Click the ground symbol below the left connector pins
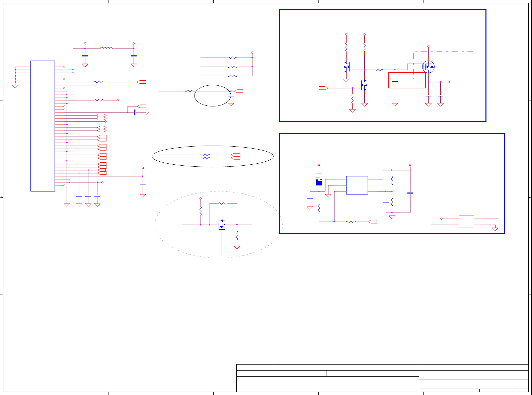This screenshot has width=532, height=395. click(15, 86)
